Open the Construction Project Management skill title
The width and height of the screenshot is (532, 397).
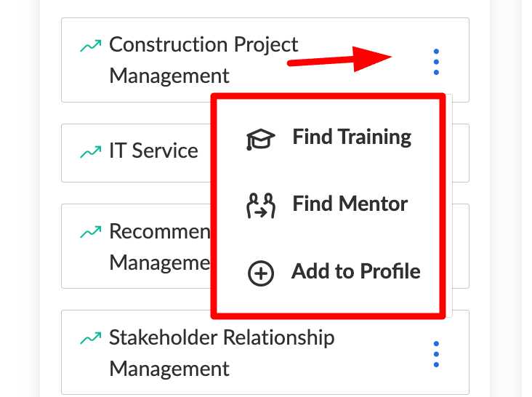[203, 60]
